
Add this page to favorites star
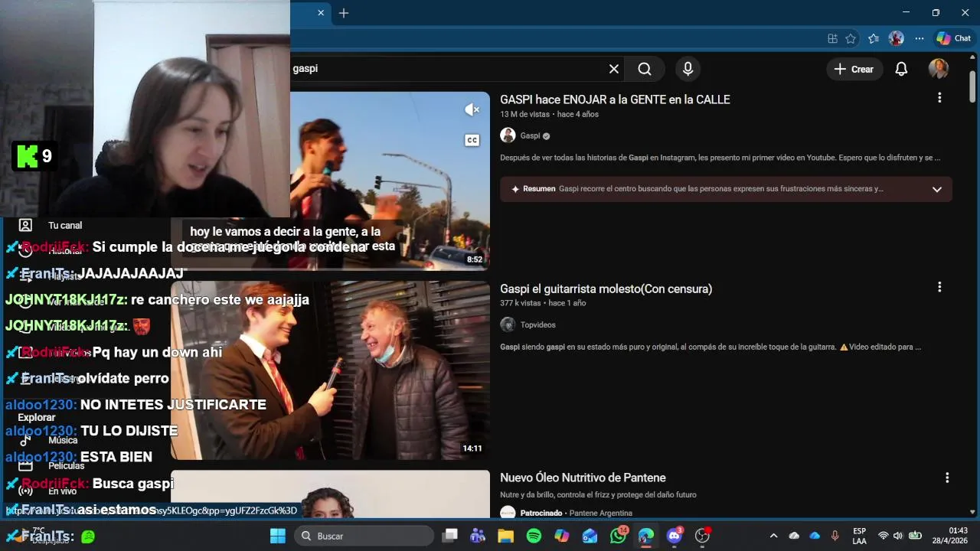click(x=851, y=38)
